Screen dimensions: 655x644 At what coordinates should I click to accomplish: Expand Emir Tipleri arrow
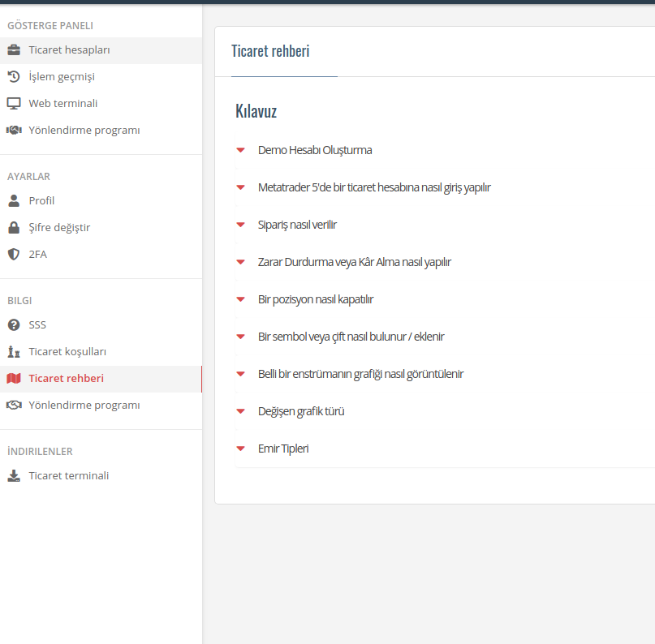[x=240, y=449]
